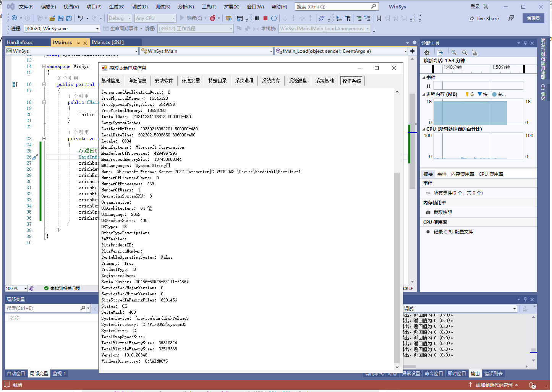Click the pause icon in events track
Screen dimensions: 552x392
coord(429,86)
